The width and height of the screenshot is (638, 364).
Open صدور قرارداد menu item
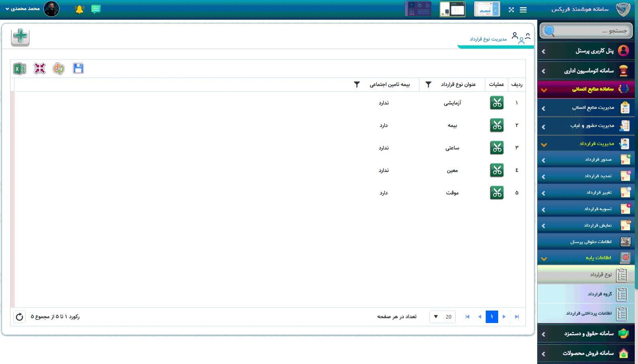pyautogui.click(x=597, y=160)
